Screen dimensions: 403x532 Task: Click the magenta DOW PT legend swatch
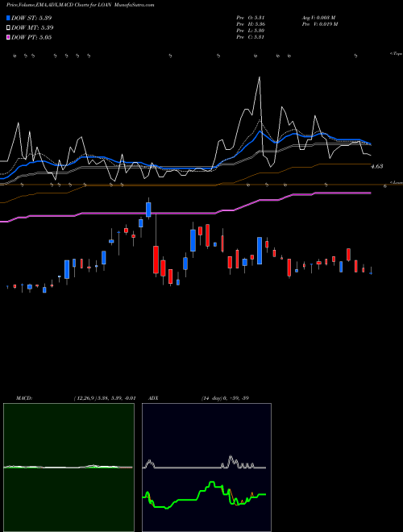[9, 37]
